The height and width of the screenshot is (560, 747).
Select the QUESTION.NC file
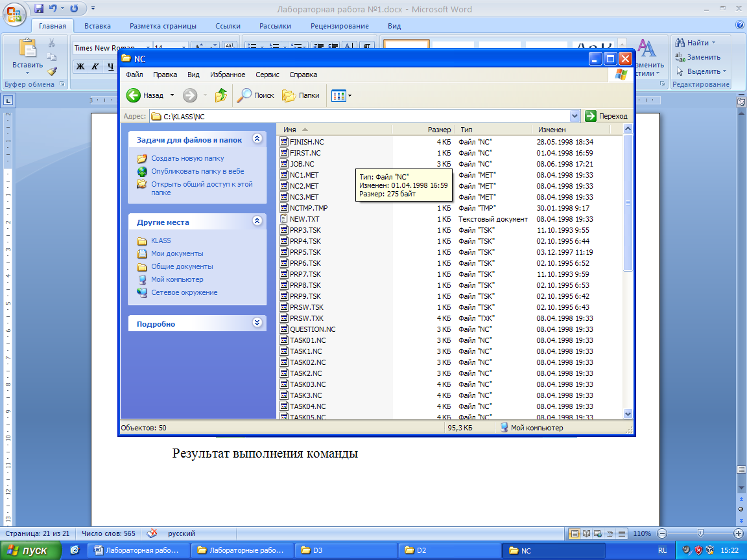click(308, 329)
